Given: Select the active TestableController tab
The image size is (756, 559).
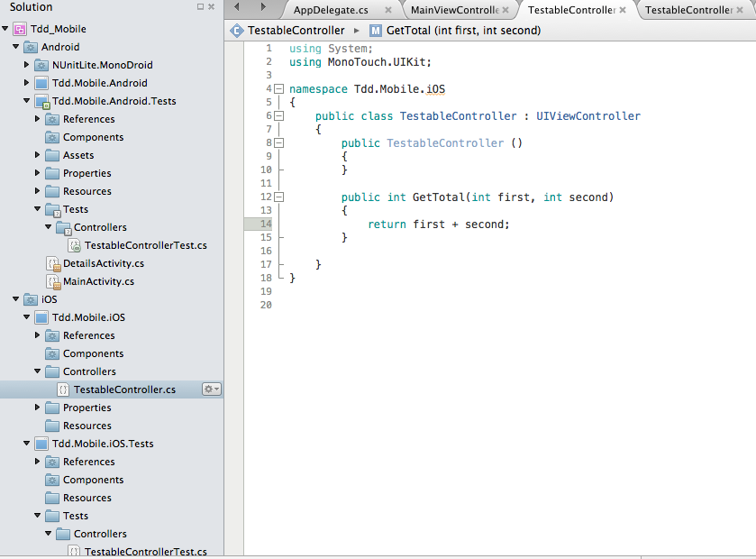Looking at the screenshot, I should click(x=571, y=10).
